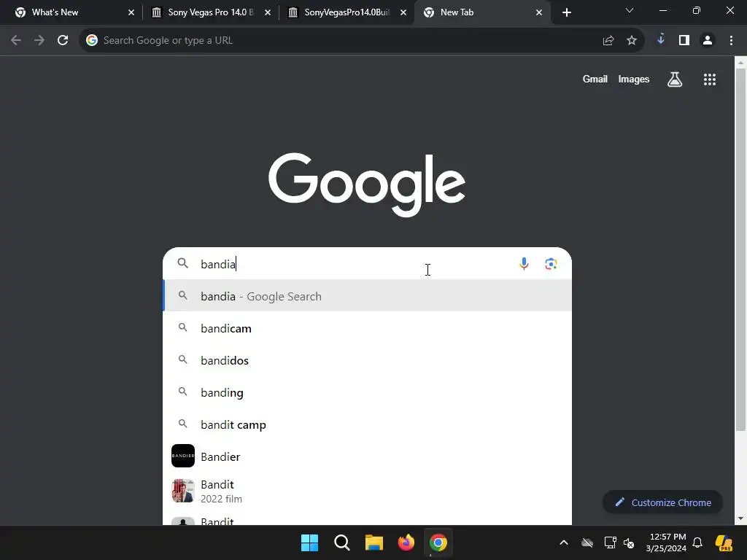Pick the 'banding' suggestion
Viewport: 747px width, 560px height.
(x=368, y=392)
